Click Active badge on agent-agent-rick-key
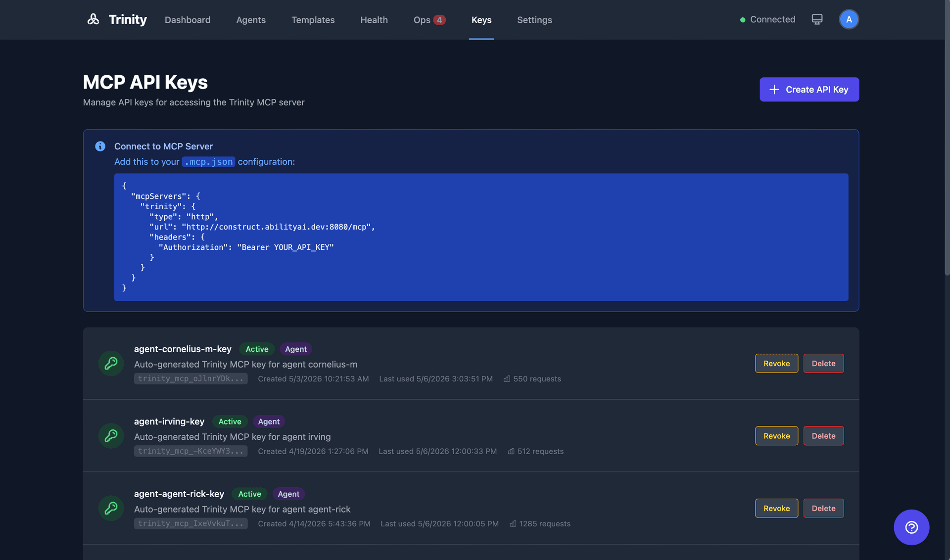This screenshot has width=950, height=560. coord(249,494)
